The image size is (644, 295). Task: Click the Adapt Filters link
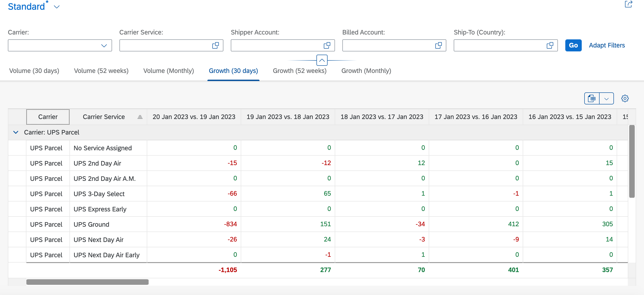coord(607,45)
